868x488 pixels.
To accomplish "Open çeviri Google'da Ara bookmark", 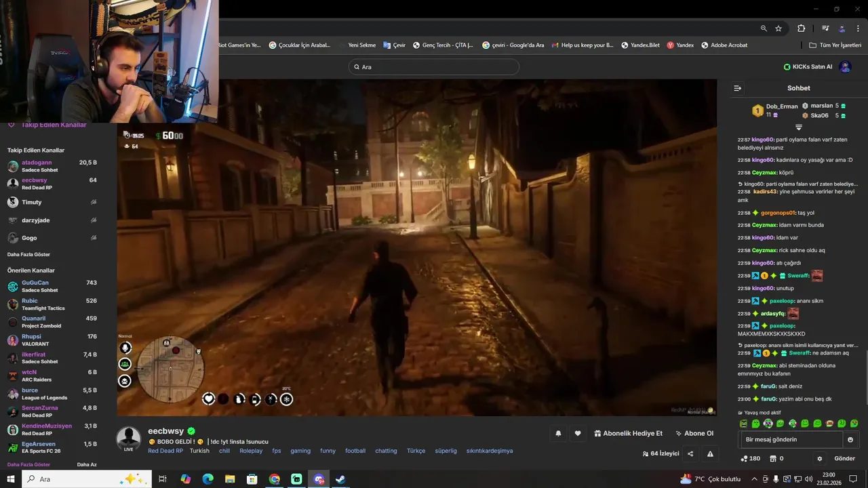I will tap(513, 45).
